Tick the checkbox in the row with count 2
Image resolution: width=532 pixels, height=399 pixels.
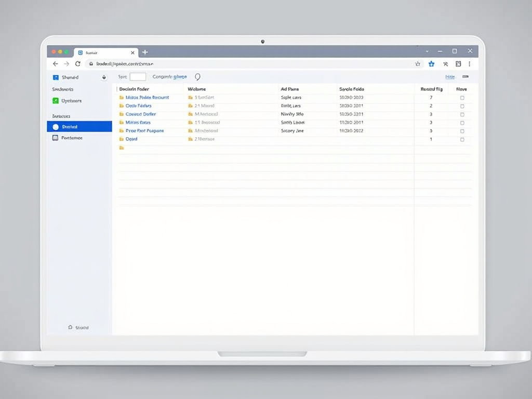pyautogui.click(x=462, y=106)
